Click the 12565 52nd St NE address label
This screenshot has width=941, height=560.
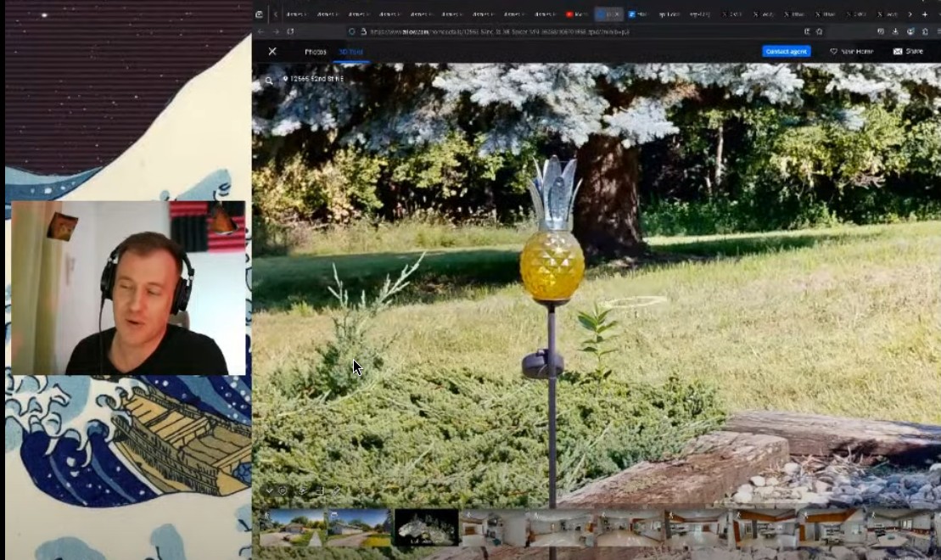pos(313,79)
